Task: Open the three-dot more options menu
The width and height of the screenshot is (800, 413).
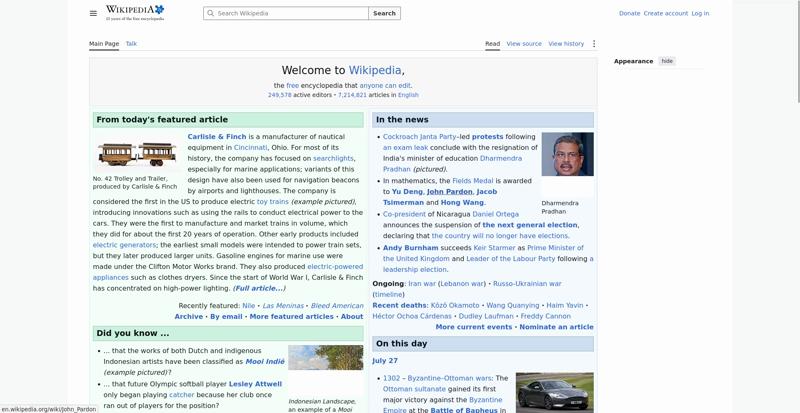Action: 593,44
